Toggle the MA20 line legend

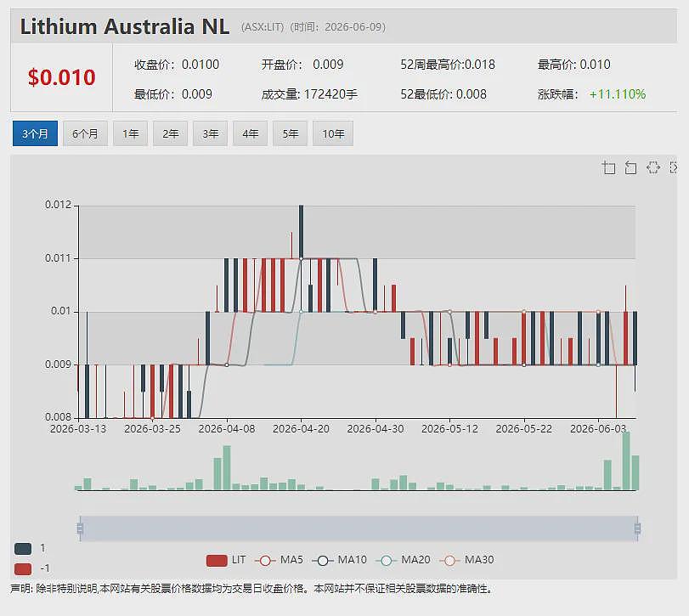pyautogui.click(x=403, y=560)
